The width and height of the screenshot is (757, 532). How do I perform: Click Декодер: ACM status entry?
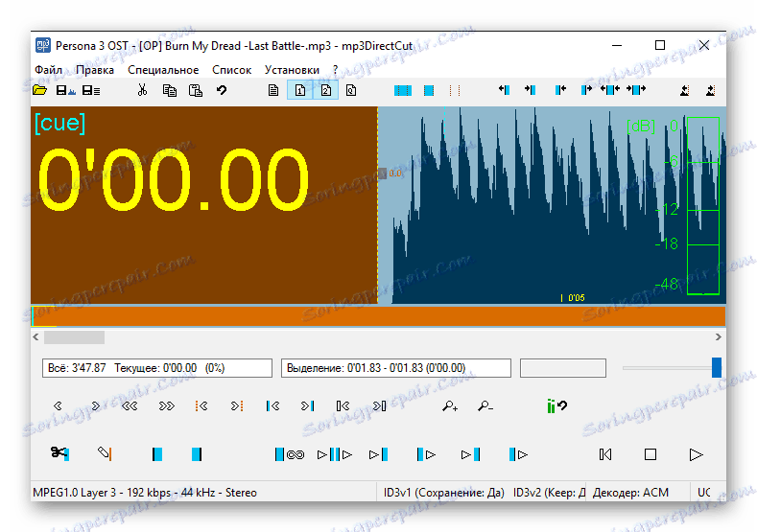(x=630, y=493)
